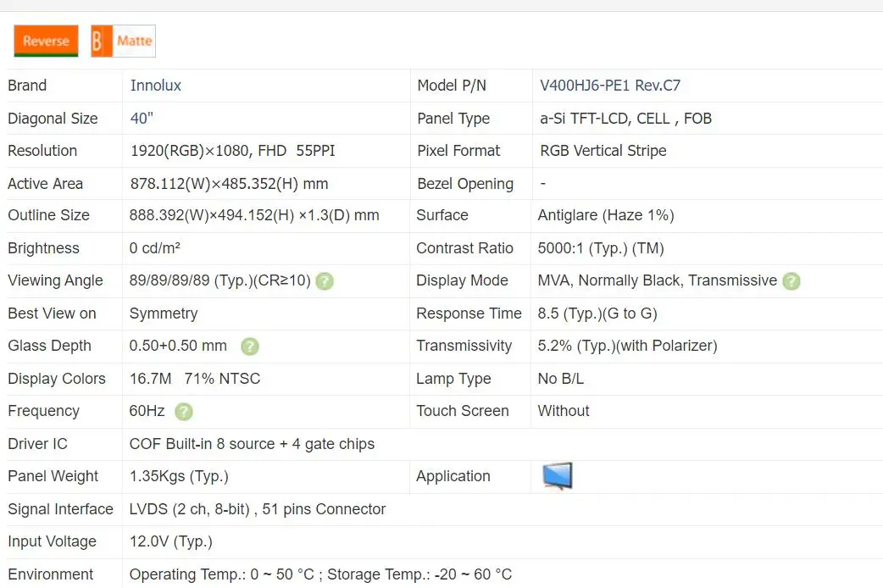This screenshot has height=588, width=883.
Task: Click the orange Reverse badge
Action: click(46, 41)
